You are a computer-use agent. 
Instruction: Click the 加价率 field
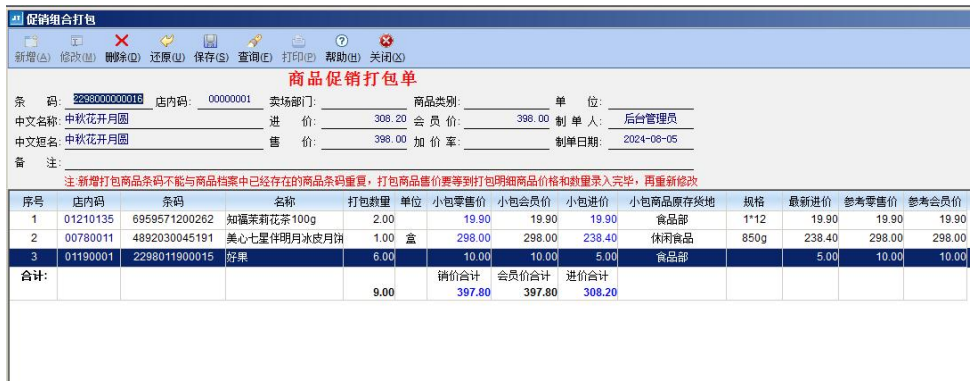coord(507,141)
